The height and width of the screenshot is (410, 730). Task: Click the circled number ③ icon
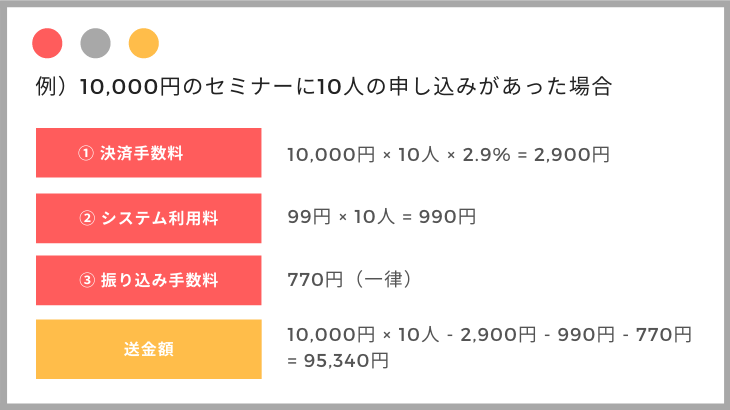pyautogui.click(x=87, y=280)
